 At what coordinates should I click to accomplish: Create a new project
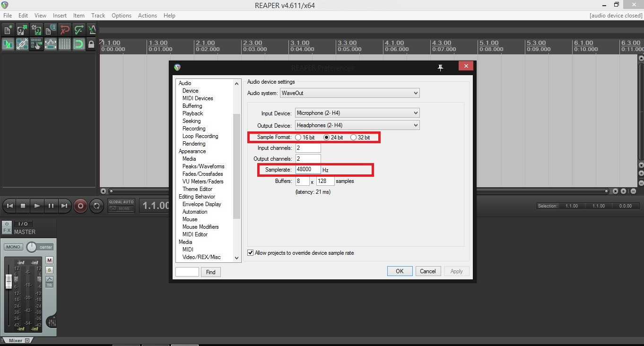(x=8, y=30)
